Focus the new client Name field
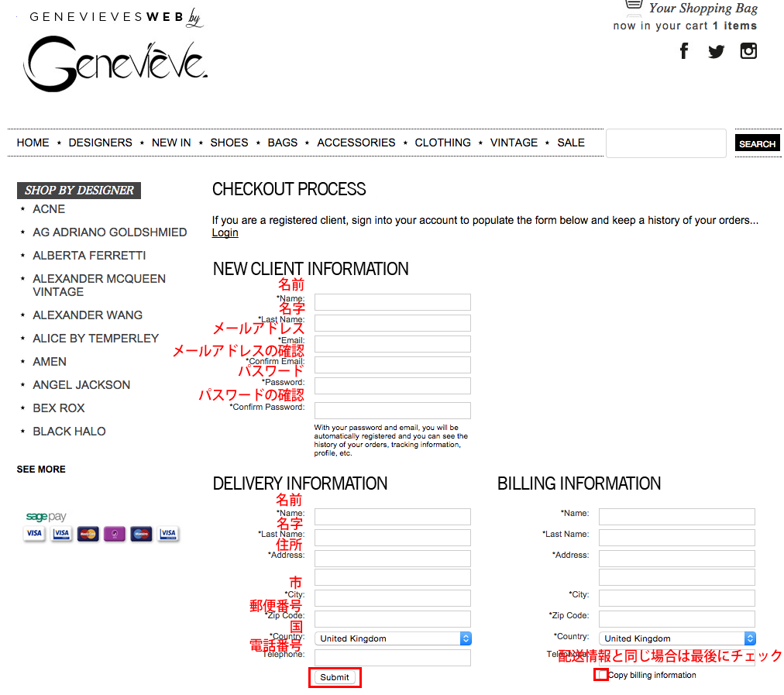 (x=393, y=302)
